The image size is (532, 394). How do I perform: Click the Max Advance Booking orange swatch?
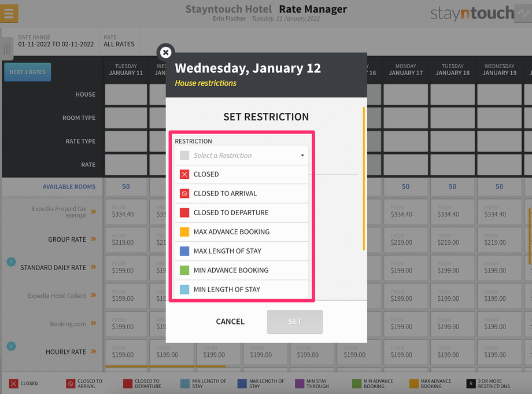[184, 232]
